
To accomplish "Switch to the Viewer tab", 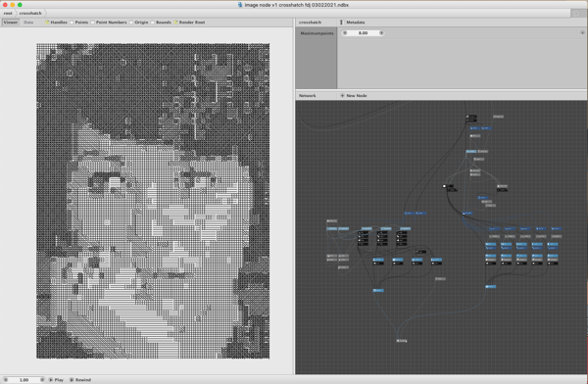I will 11,23.
